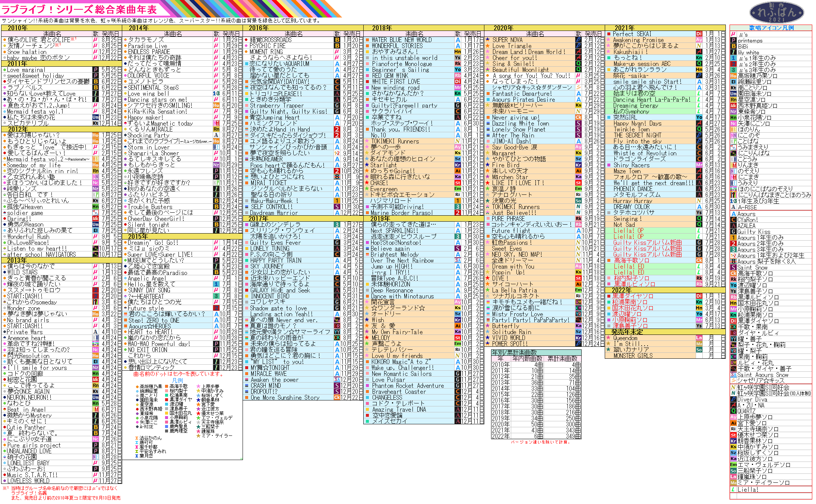Click the green L icon beside Liella!
The image size is (816, 504).
[x=733, y=489]
